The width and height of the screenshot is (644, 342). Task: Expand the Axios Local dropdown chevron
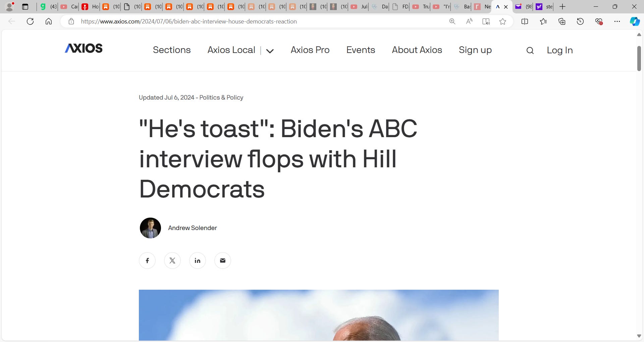pos(270,51)
